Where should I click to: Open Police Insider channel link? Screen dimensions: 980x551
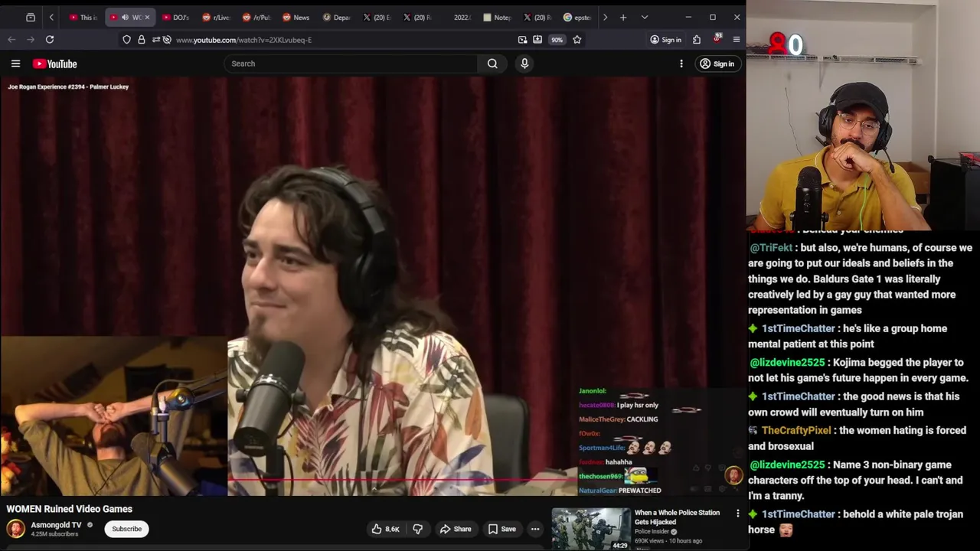652,532
